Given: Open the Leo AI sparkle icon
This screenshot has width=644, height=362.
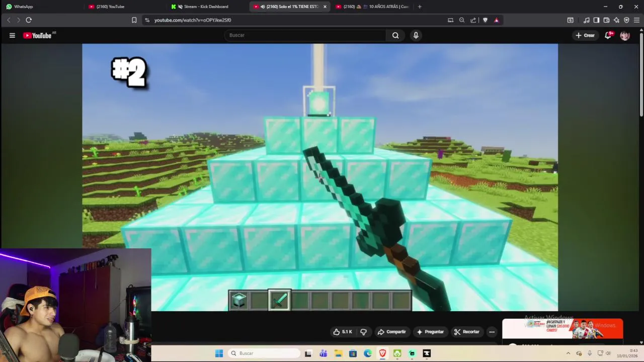Looking at the screenshot, I should pos(616,20).
